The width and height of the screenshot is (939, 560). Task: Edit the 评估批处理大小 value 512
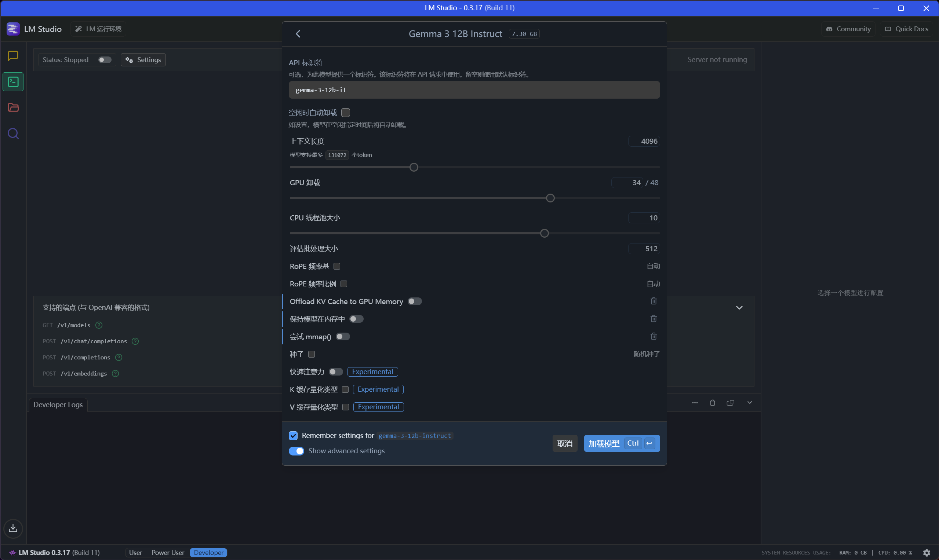(x=644, y=249)
